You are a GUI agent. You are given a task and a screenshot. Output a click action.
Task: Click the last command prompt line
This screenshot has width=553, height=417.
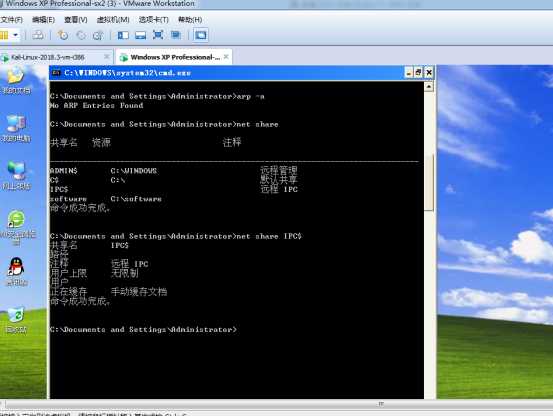click(143, 330)
